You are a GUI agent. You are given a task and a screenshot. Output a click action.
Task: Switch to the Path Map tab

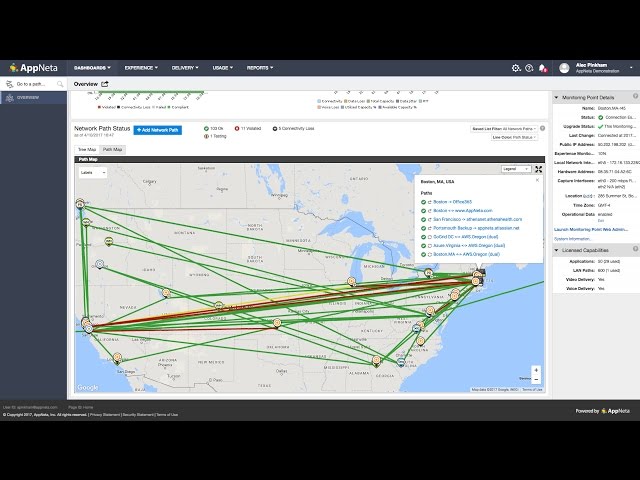pos(113,149)
